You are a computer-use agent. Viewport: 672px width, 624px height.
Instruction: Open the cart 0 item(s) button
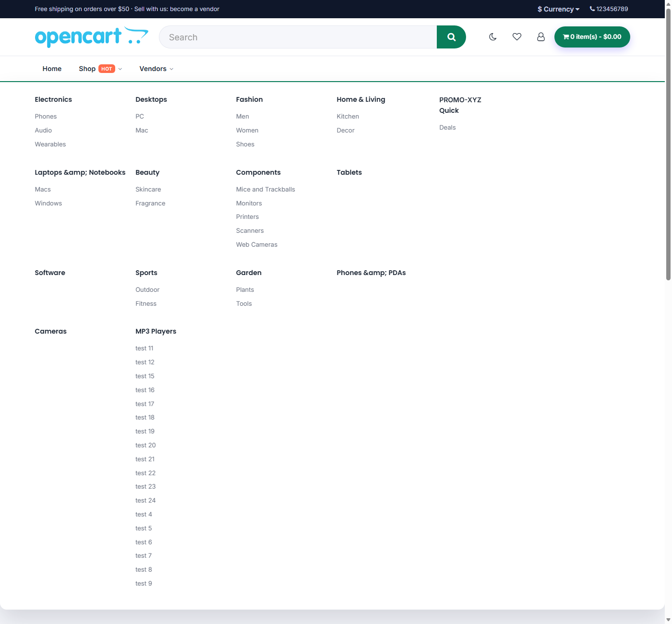592,37
